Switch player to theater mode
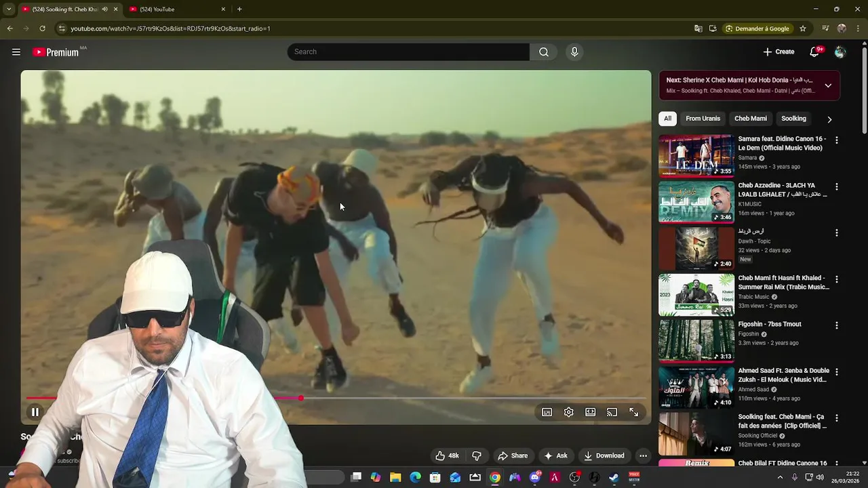This screenshot has width=868, height=488. tap(590, 412)
